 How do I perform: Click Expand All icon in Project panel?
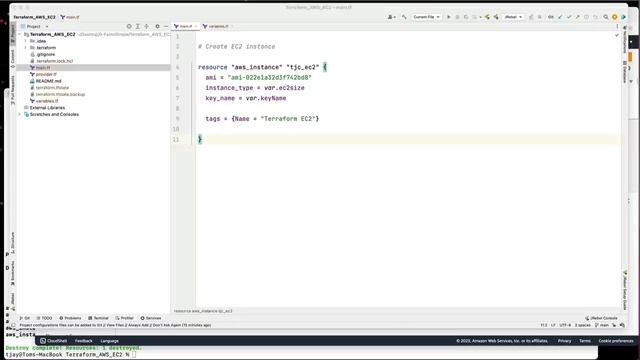click(x=138, y=26)
